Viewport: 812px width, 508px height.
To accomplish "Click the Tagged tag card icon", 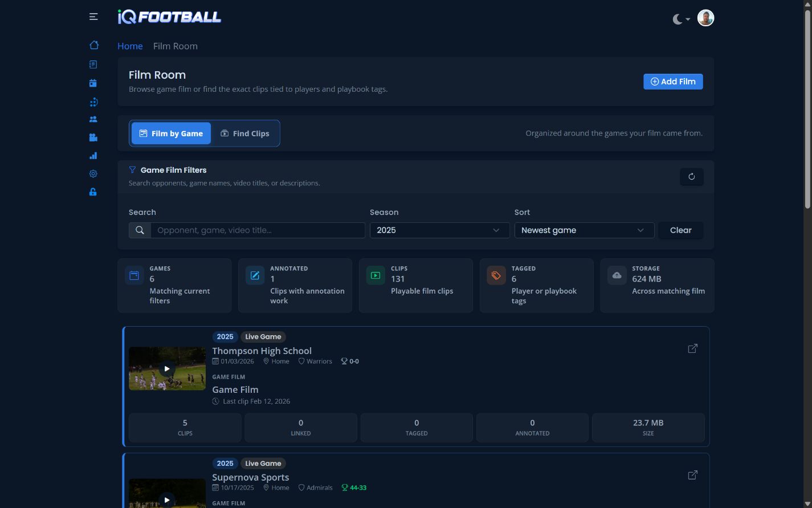I will pos(496,275).
